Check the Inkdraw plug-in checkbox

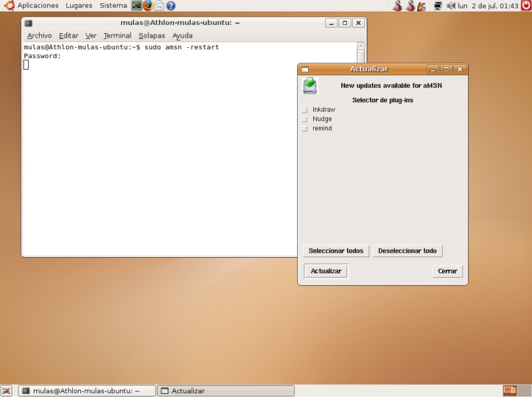pos(305,110)
